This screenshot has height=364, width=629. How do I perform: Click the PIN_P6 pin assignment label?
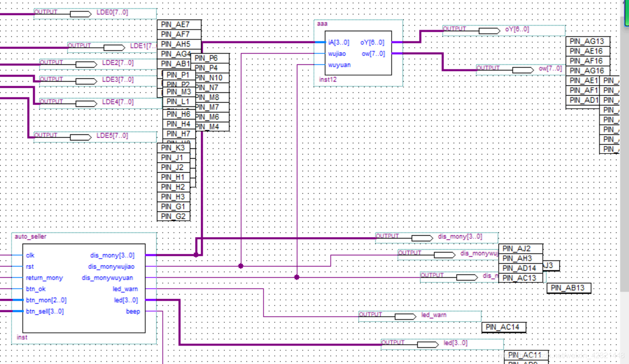(x=211, y=58)
